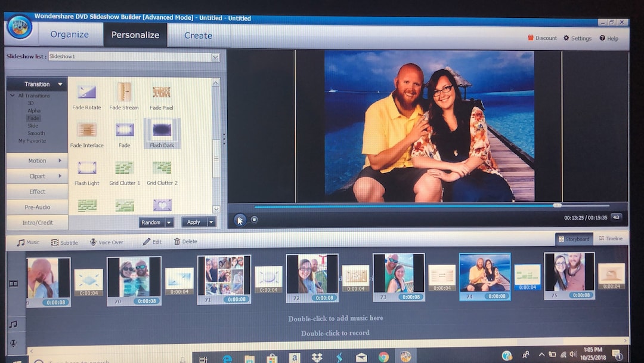Switch to the Organize tab
Screen dimensions: 644x363
70,35
